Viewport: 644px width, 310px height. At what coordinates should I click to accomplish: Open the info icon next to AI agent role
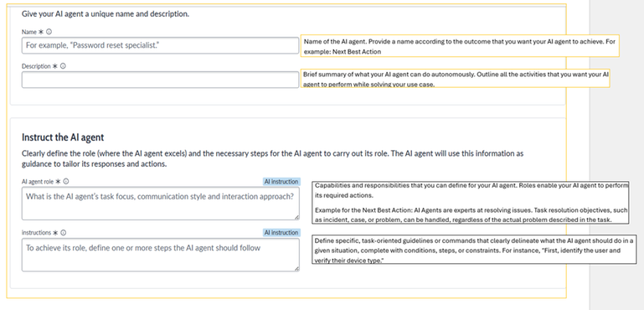tap(65, 181)
